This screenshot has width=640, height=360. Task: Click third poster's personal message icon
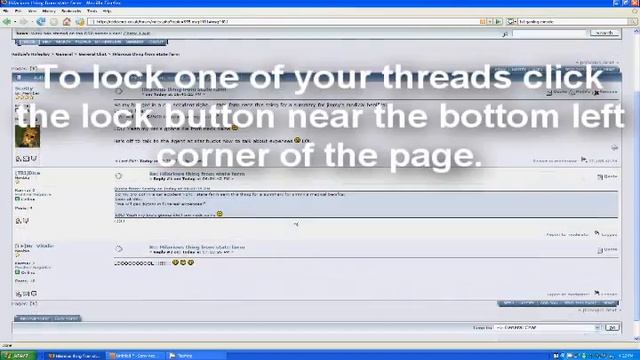(34, 293)
